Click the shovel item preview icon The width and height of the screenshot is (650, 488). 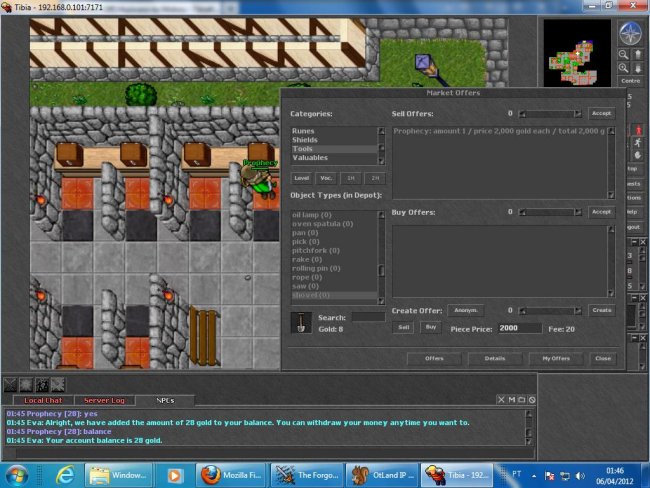[x=301, y=323]
